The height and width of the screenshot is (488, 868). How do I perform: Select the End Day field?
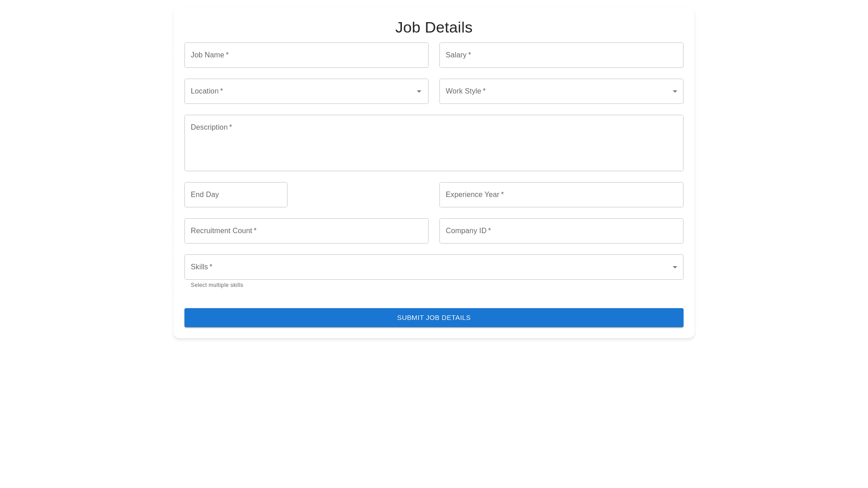[236, 195]
